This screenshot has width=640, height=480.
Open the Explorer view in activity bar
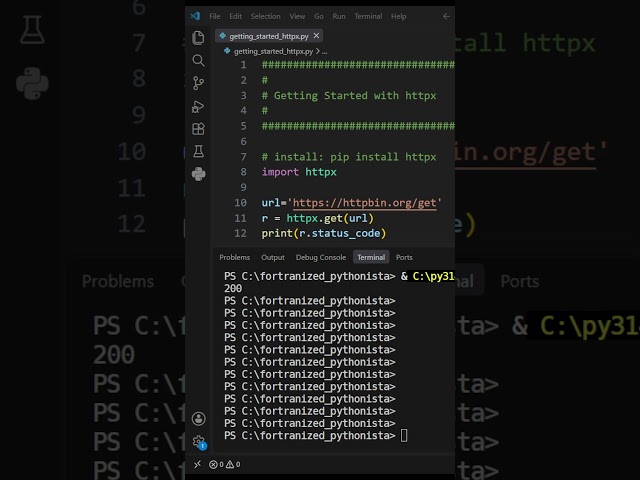198,38
